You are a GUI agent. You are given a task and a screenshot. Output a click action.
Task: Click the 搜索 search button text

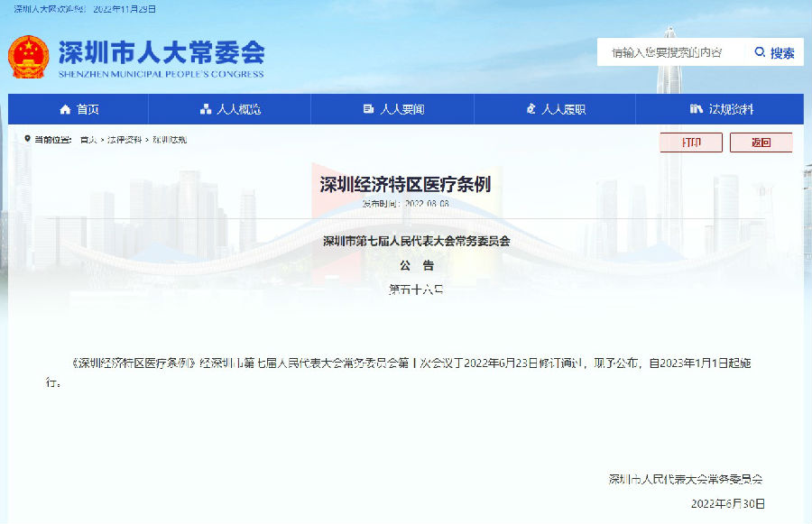[782, 53]
